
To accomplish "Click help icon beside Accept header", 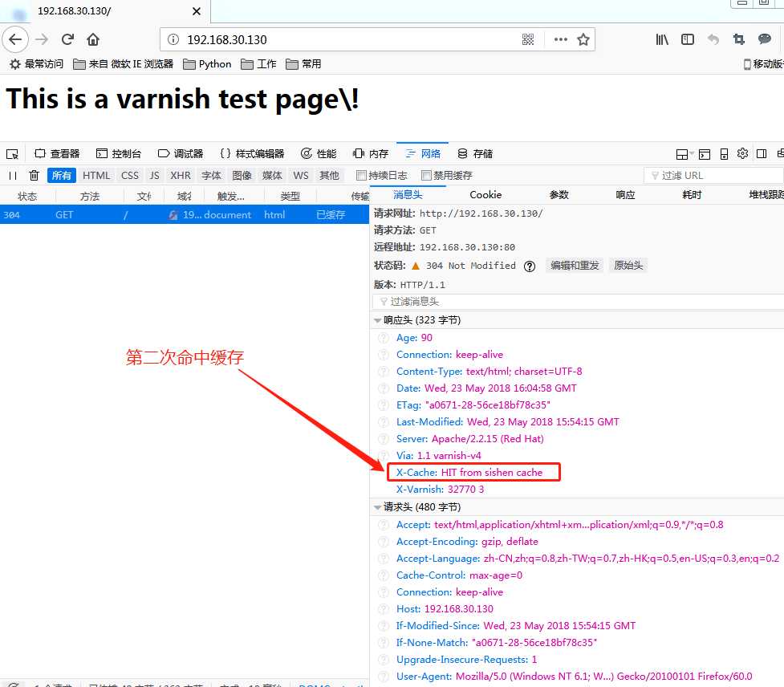I will point(384,525).
